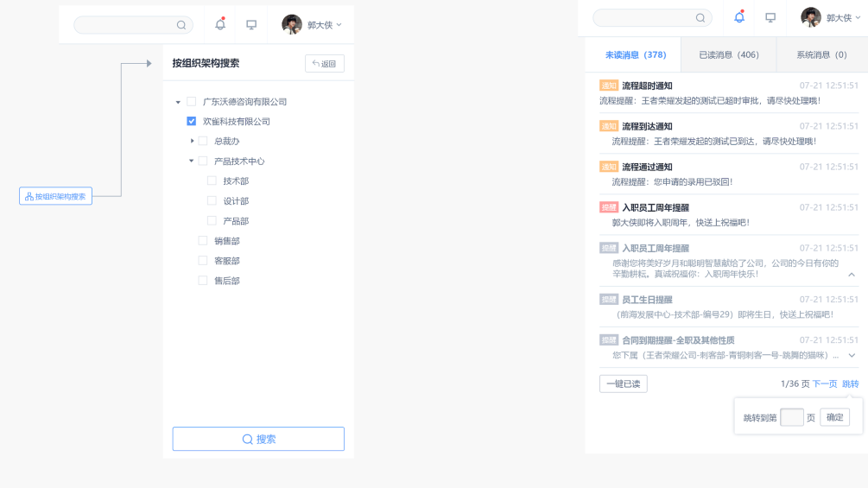
Task: Click the monitor icon above the message list
Action: [770, 17]
